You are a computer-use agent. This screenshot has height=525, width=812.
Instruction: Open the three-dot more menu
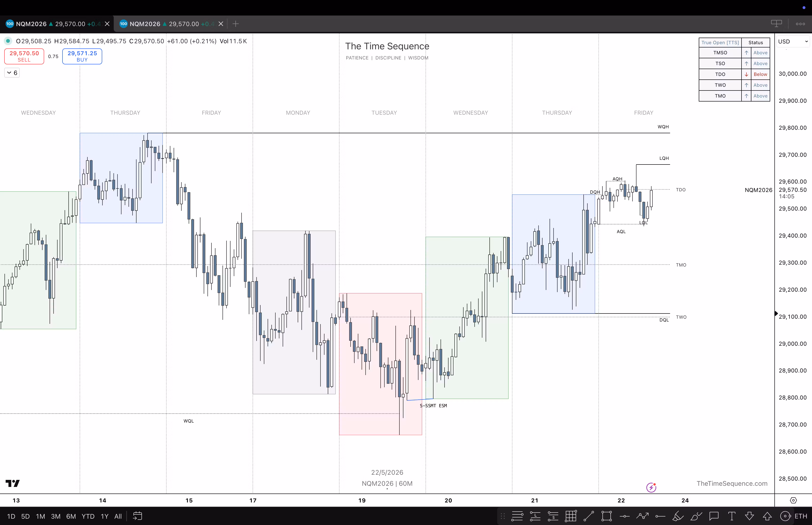point(800,24)
